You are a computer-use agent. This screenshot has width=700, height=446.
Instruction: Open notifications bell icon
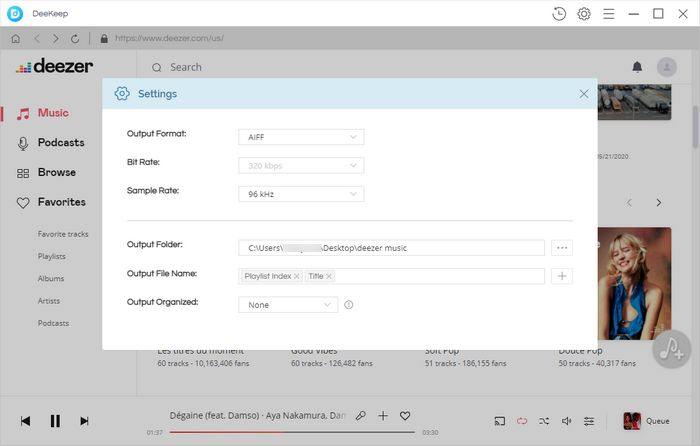637,67
